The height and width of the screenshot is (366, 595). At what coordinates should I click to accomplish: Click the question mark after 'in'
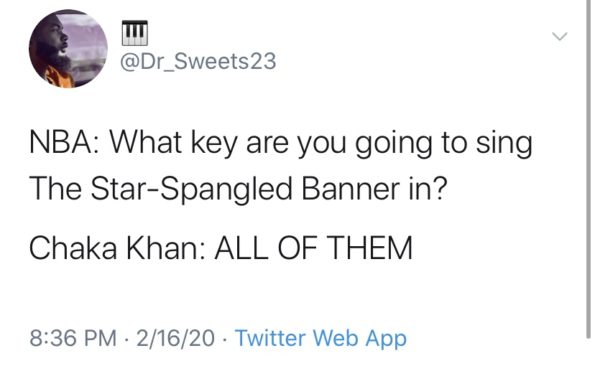pyautogui.click(x=439, y=189)
